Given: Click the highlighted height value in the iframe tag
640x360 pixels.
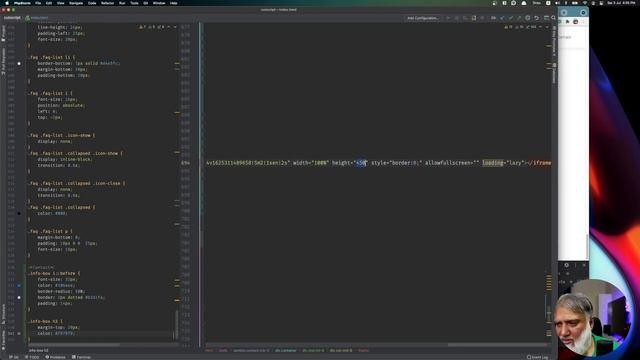Looking at the screenshot, I should tap(361, 163).
